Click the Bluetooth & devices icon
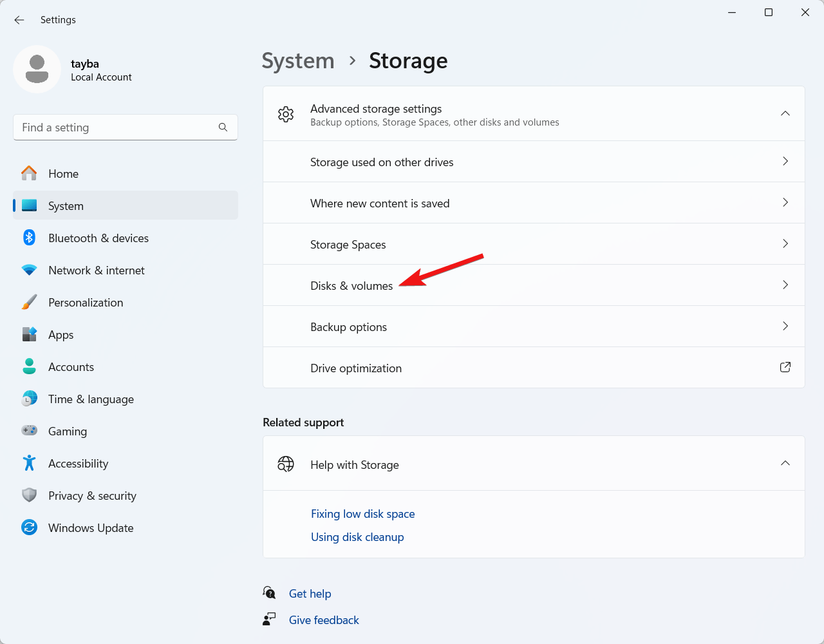 (29, 238)
